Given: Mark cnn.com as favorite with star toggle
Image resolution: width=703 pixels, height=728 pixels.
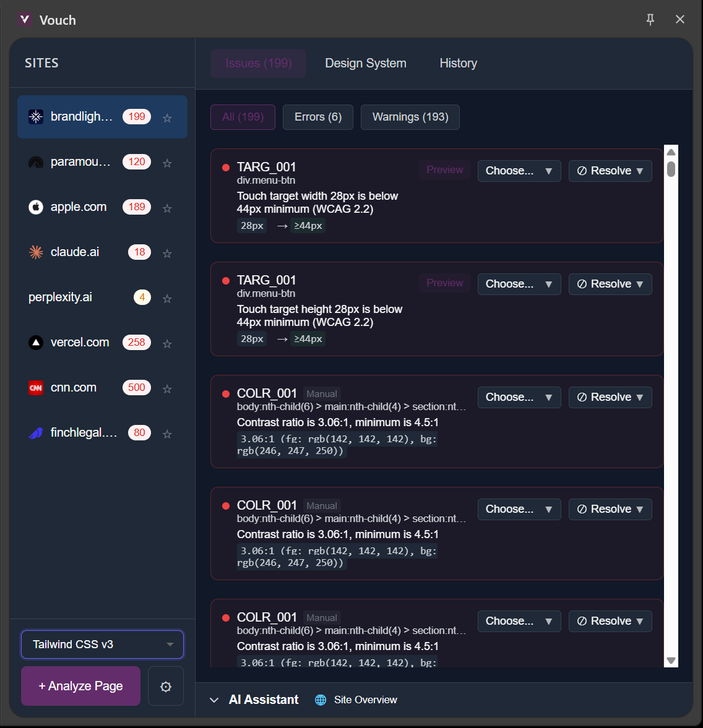Looking at the screenshot, I should (167, 388).
